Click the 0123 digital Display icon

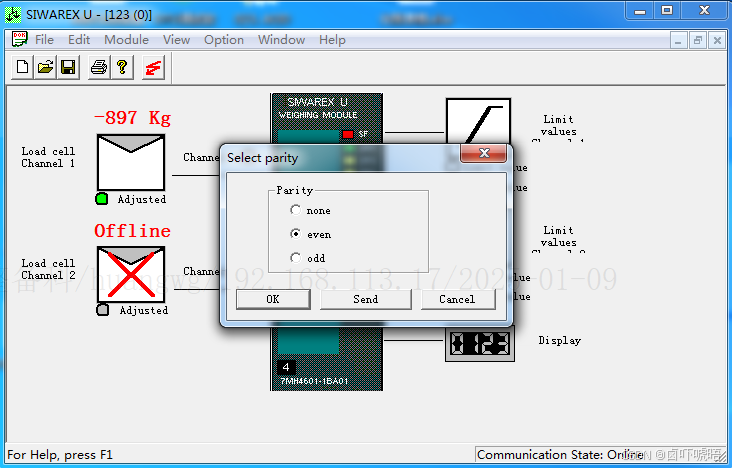tap(480, 344)
